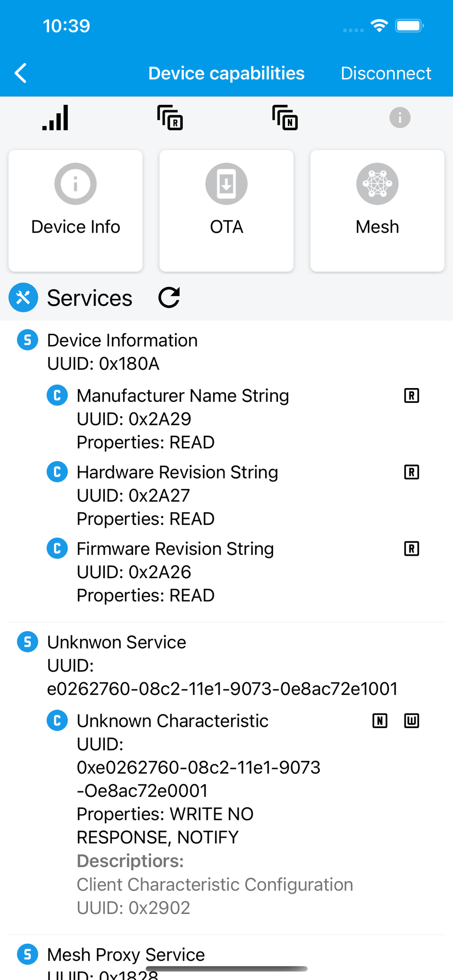Tap the Device Information S badge
The height and width of the screenshot is (980, 453).
click(x=27, y=340)
